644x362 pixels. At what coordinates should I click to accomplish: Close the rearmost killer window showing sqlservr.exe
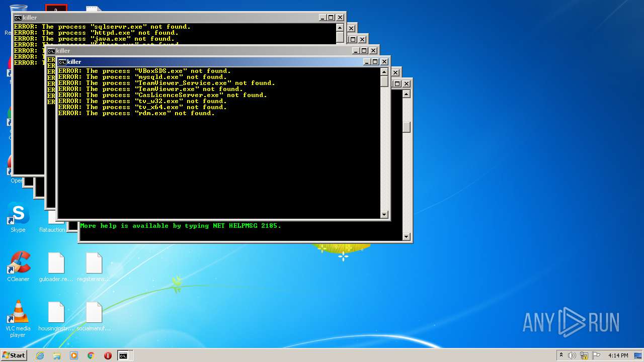point(340,18)
